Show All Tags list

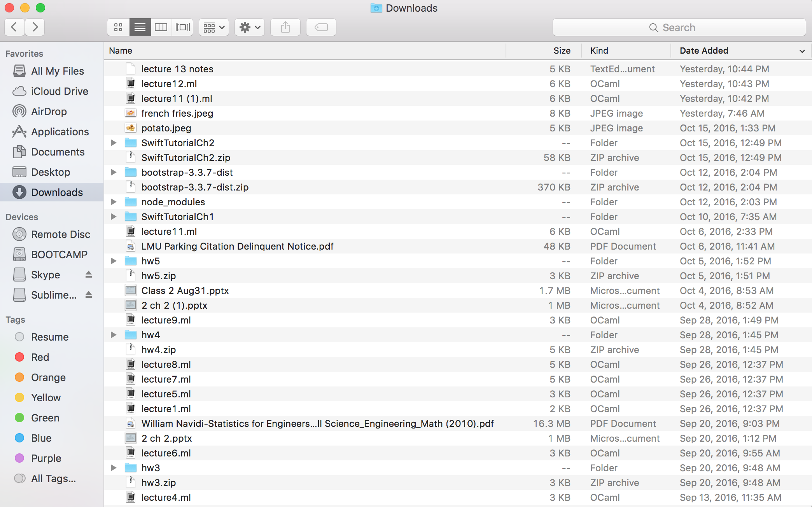coord(52,479)
